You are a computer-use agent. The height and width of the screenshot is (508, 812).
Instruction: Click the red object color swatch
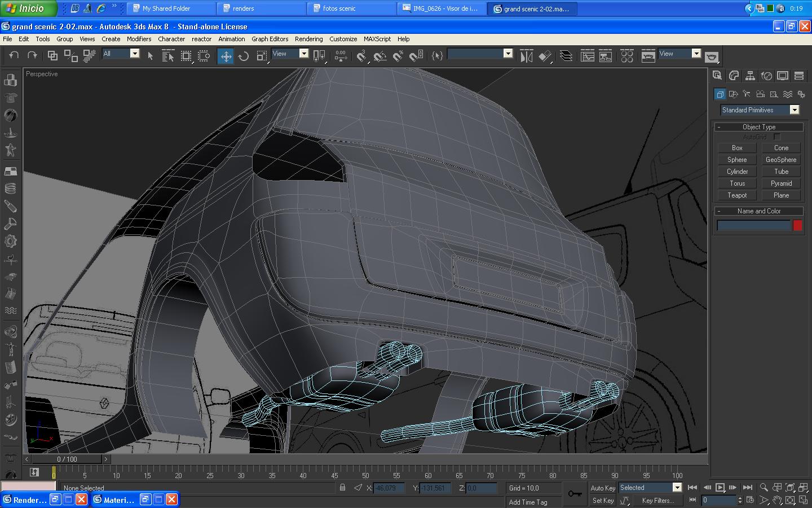coord(797,225)
